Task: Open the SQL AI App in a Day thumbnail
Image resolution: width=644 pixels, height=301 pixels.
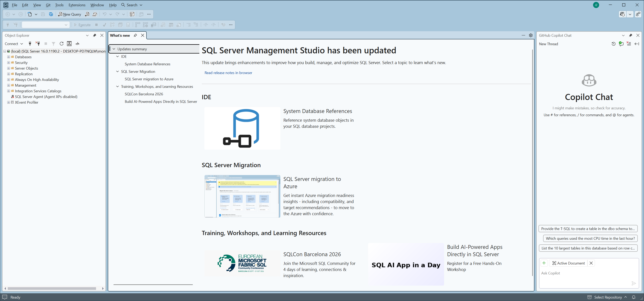Action: pyautogui.click(x=406, y=264)
